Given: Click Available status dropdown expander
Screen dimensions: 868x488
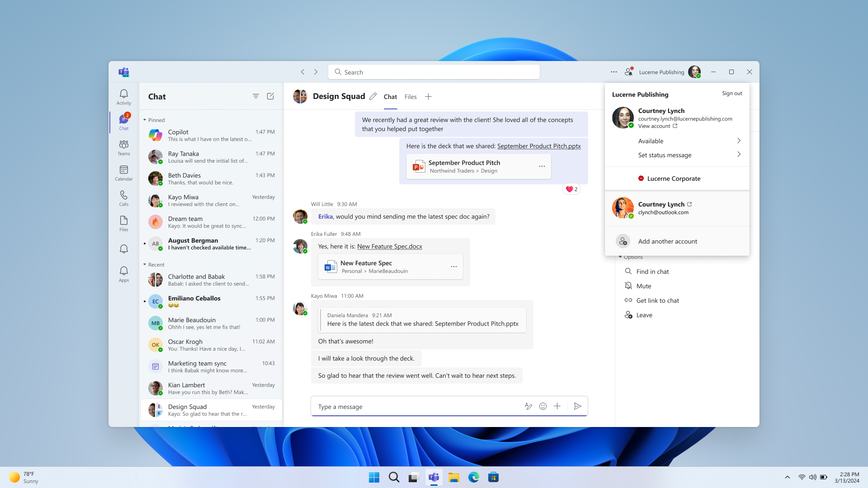Looking at the screenshot, I should coord(739,141).
